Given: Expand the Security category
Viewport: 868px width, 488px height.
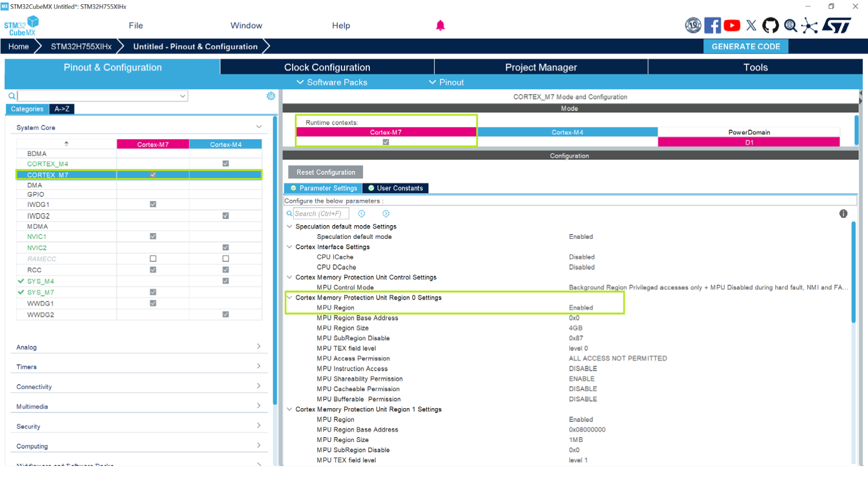Looking at the screenshot, I should point(259,426).
